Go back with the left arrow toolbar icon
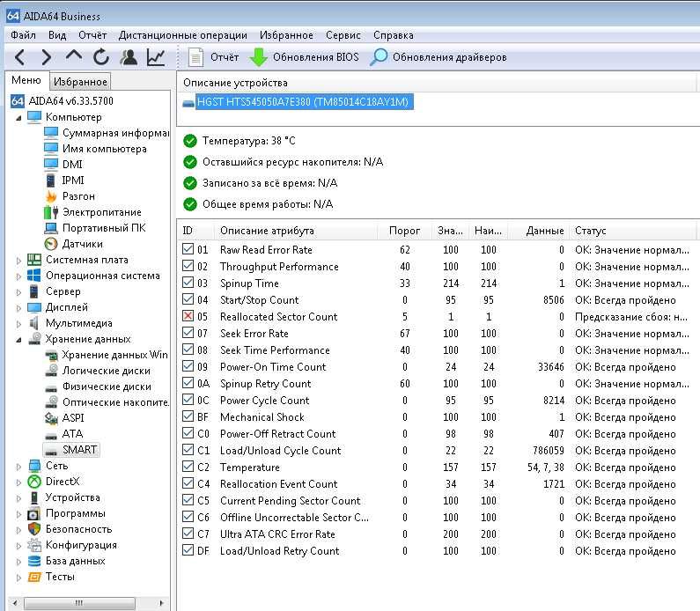 pos(19,57)
